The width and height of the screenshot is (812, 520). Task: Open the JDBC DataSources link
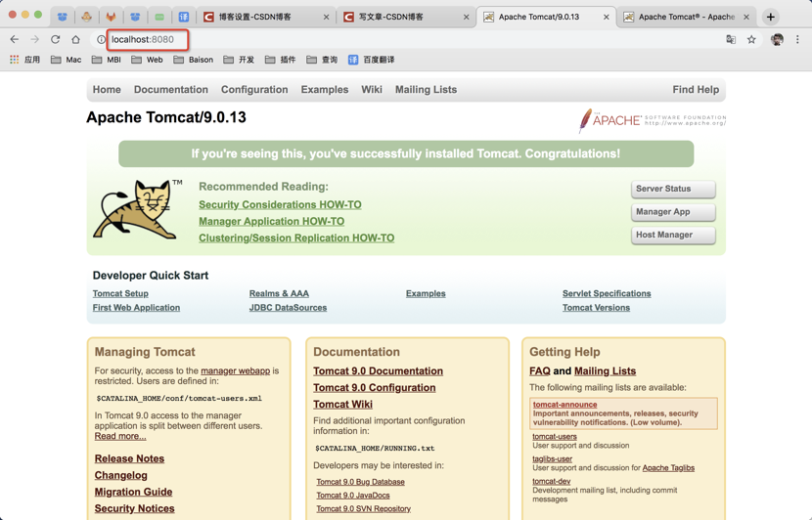(288, 307)
